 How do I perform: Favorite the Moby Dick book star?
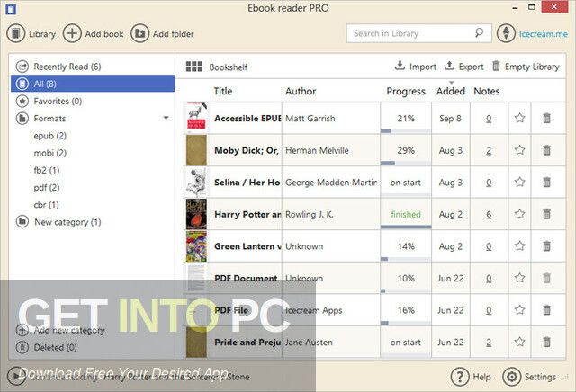519,150
